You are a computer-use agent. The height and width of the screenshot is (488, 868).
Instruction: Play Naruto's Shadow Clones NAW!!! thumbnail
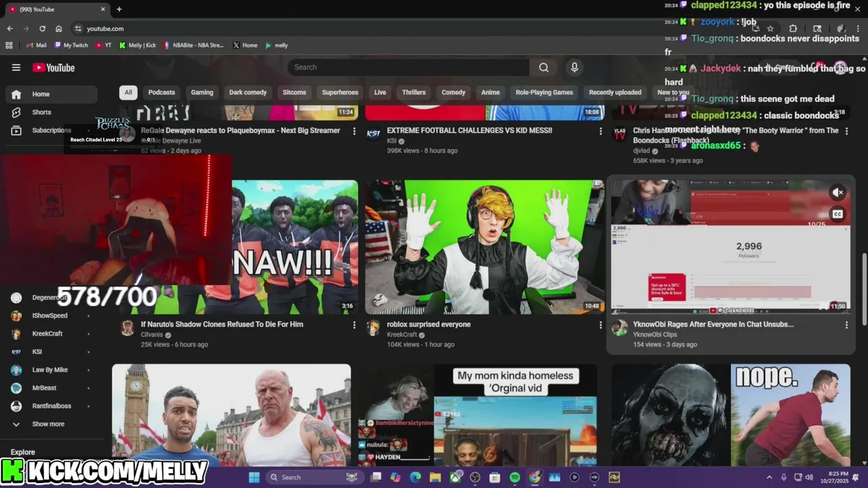[x=295, y=247]
